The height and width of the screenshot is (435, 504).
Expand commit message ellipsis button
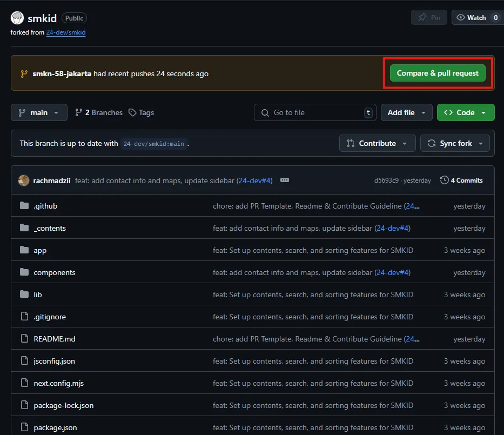[x=285, y=180]
